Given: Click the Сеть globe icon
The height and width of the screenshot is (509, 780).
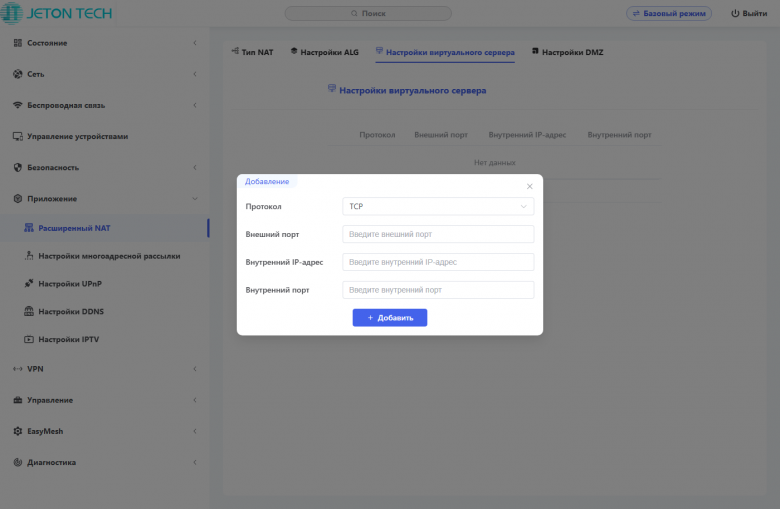Looking at the screenshot, I should point(18,74).
